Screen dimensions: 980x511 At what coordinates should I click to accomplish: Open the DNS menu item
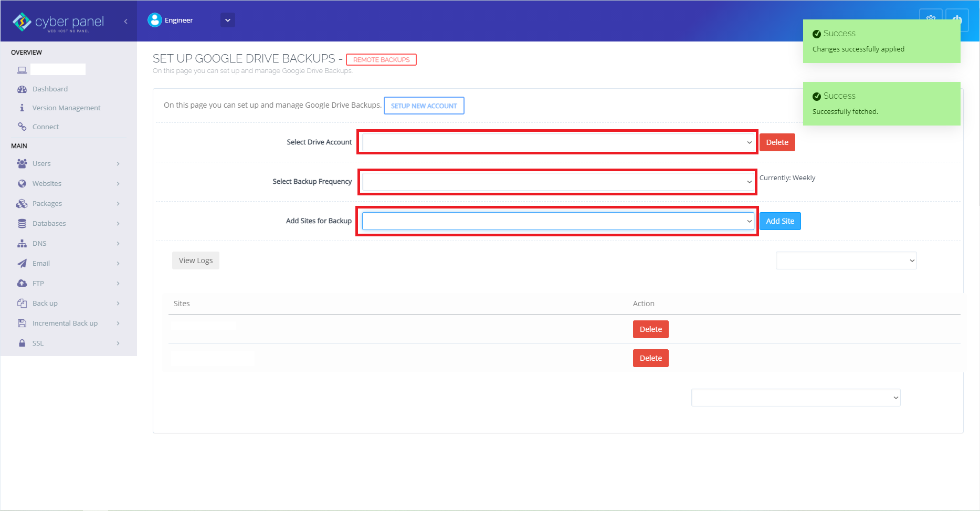(39, 243)
